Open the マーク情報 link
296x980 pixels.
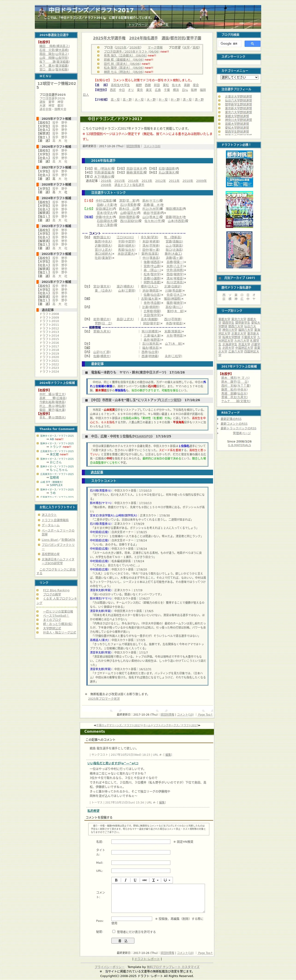tap(155, 48)
